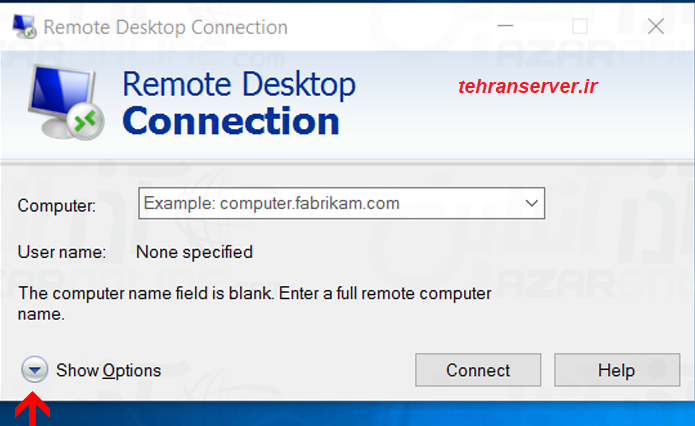Click the "Remote Desktop" banner heading
The height and width of the screenshot is (426, 695).
coord(238,85)
